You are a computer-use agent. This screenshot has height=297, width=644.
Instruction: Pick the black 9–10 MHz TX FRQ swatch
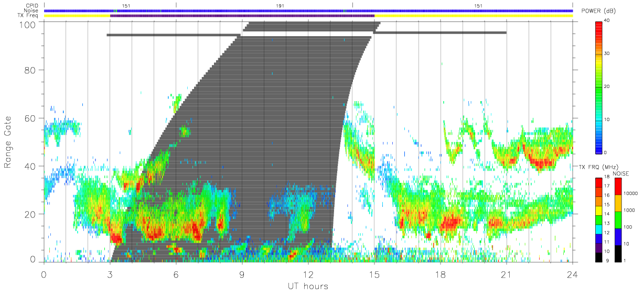coord(598,257)
